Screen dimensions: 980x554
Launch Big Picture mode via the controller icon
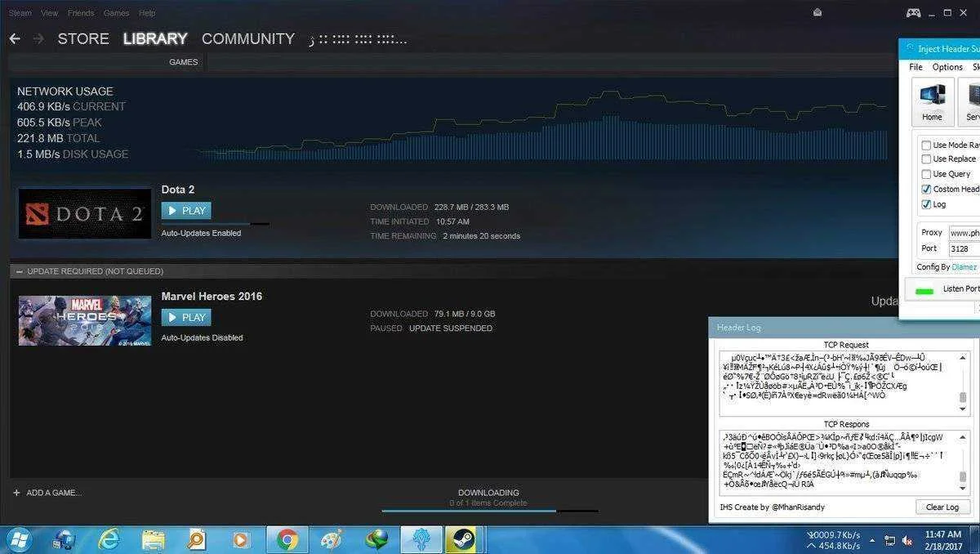914,13
